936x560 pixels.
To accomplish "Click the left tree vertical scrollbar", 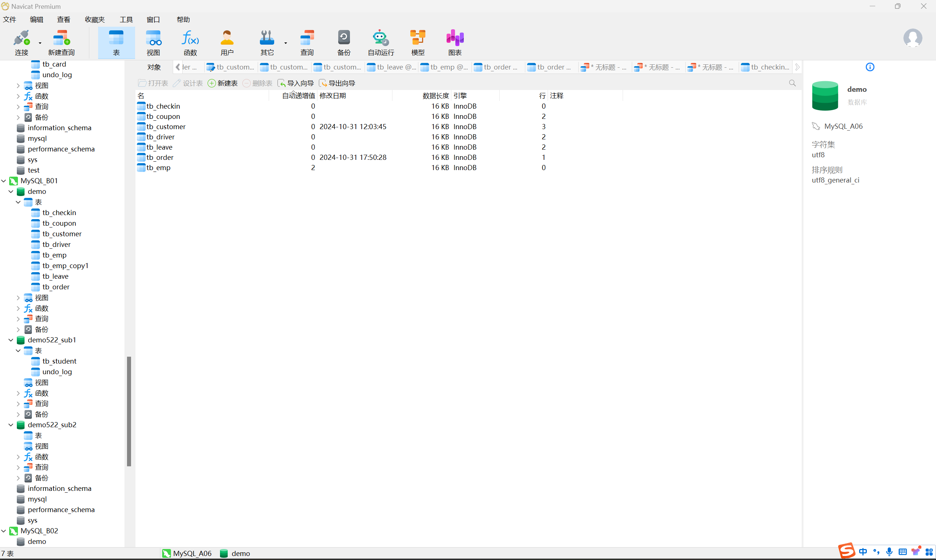I will [x=129, y=411].
